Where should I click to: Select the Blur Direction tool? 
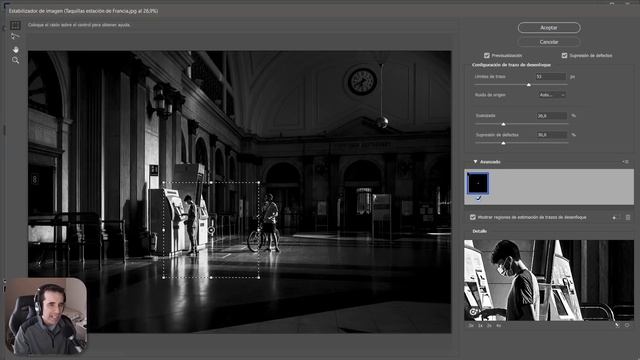pyautogui.click(x=15, y=36)
